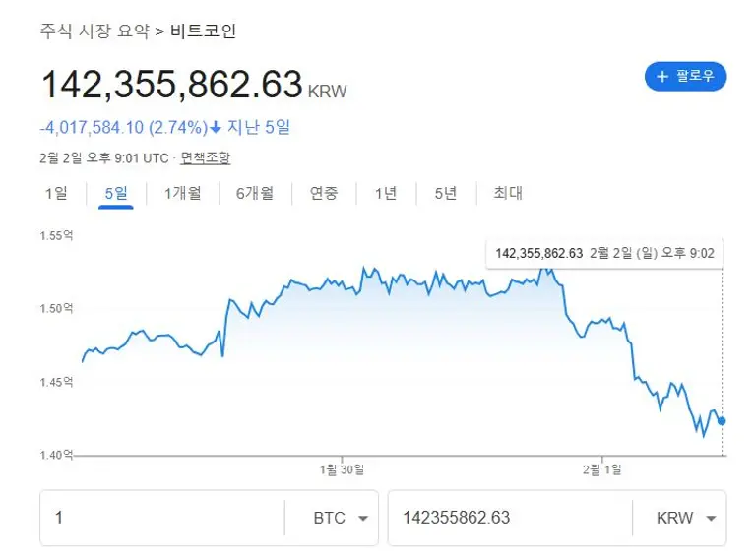Select the 최대 maximum range tab
This screenshot has height=559, width=756.
(508, 193)
